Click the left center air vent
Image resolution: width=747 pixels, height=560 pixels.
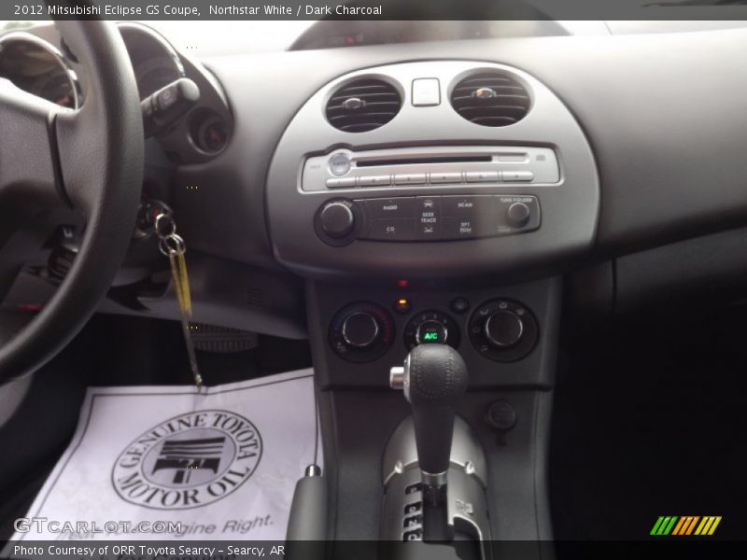click(x=363, y=103)
